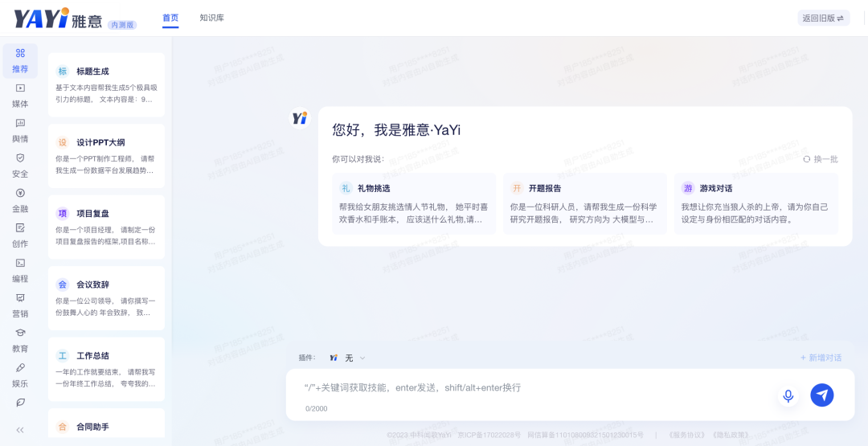The width and height of the screenshot is (868, 446).
Task: Click the 新增对话 new conversation button
Action: coord(821,358)
